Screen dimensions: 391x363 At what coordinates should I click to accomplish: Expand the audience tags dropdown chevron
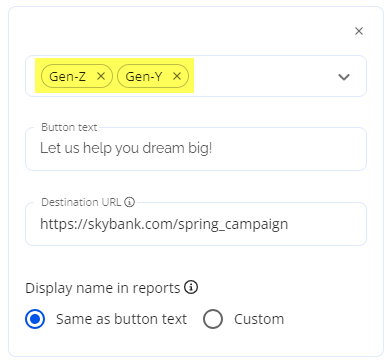344,77
